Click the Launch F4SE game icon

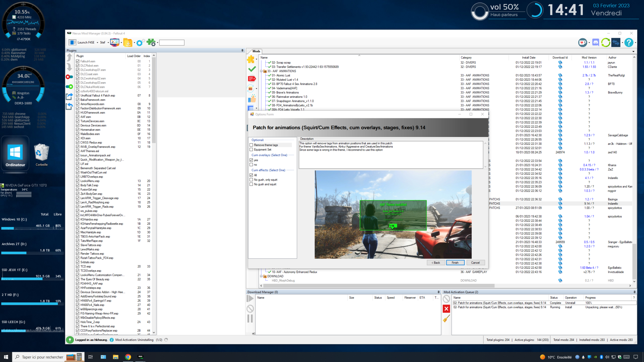click(x=72, y=43)
